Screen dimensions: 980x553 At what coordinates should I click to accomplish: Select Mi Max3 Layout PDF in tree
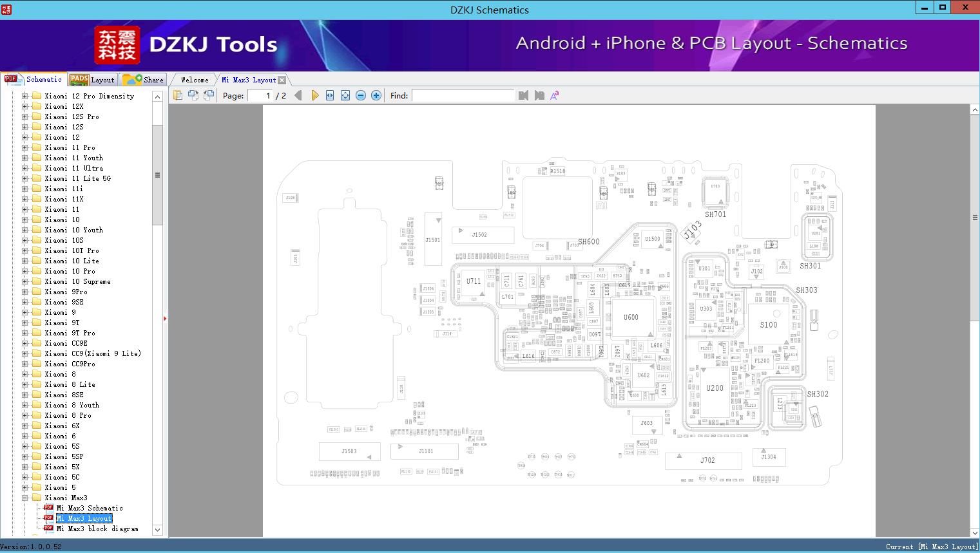click(84, 518)
